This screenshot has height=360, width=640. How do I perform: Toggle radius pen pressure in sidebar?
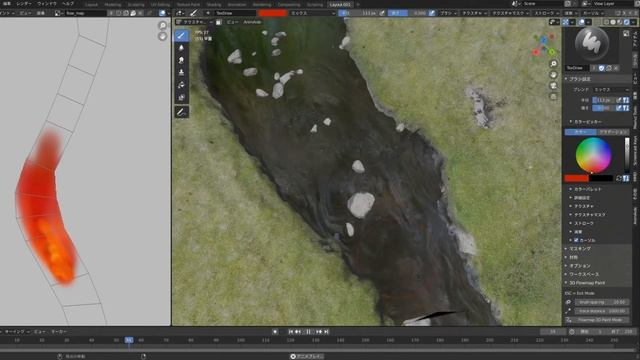pos(619,100)
